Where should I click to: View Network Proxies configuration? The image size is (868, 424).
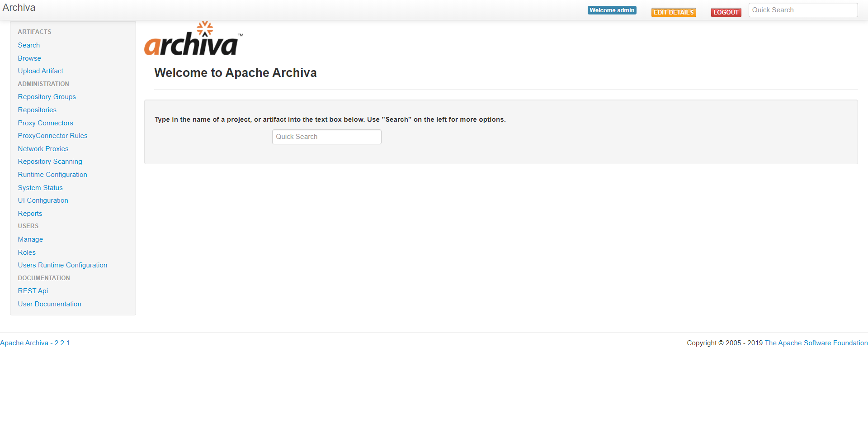point(43,149)
